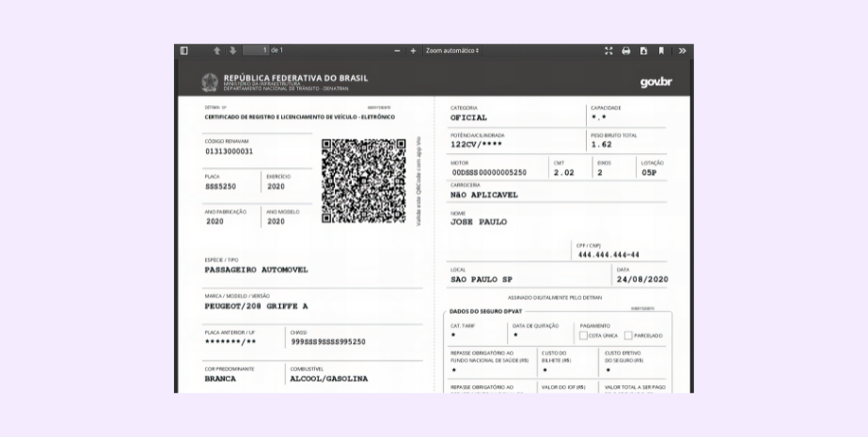Go to previous page arrow
868x437 pixels.
pos(217,51)
